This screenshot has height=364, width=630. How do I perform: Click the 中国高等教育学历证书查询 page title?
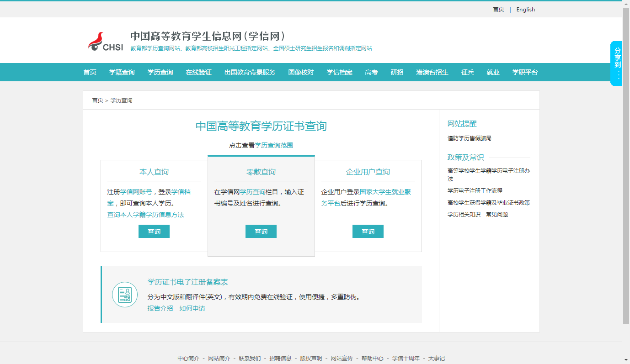coord(261,126)
